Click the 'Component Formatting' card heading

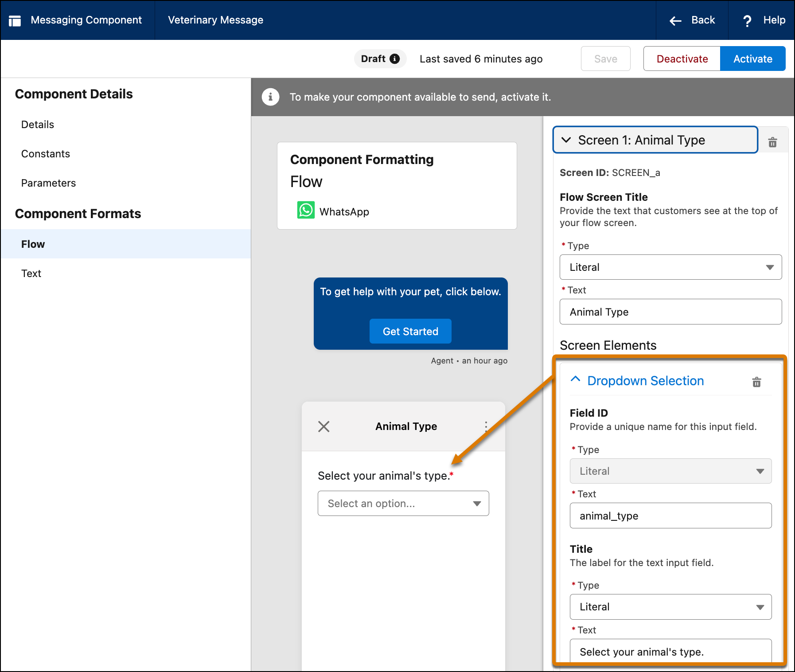(x=362, y=160)
